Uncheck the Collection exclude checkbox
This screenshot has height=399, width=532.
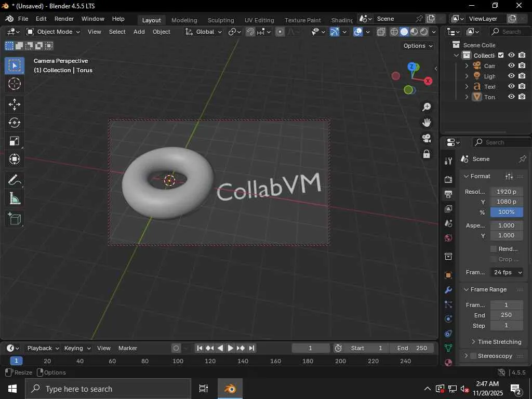(x=501, y=55)
